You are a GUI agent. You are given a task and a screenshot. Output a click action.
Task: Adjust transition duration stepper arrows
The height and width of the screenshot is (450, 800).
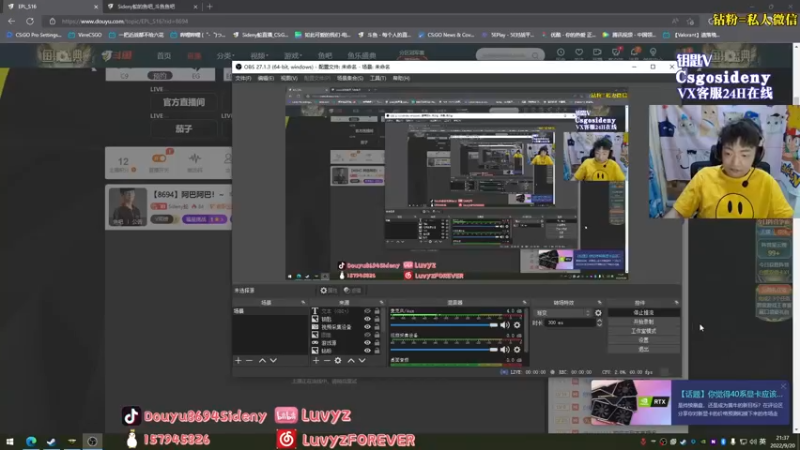(599, 322)
